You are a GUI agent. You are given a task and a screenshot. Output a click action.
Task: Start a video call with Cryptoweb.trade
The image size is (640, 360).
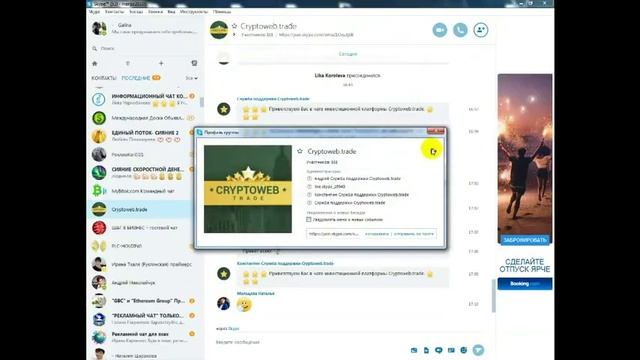tap(440, 30)
